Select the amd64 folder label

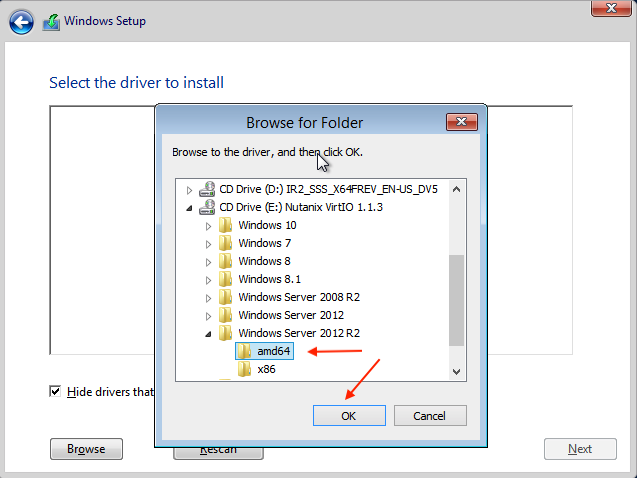click(274, 351)
